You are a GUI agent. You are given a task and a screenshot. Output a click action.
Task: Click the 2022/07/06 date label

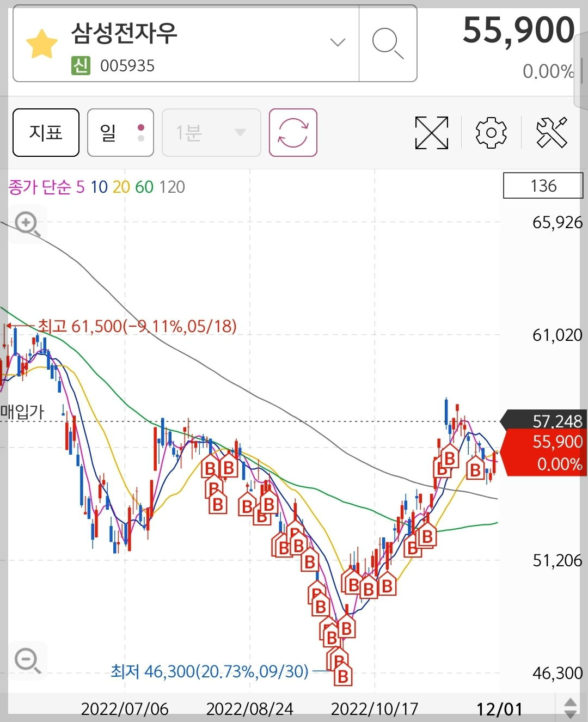point(125,708)
